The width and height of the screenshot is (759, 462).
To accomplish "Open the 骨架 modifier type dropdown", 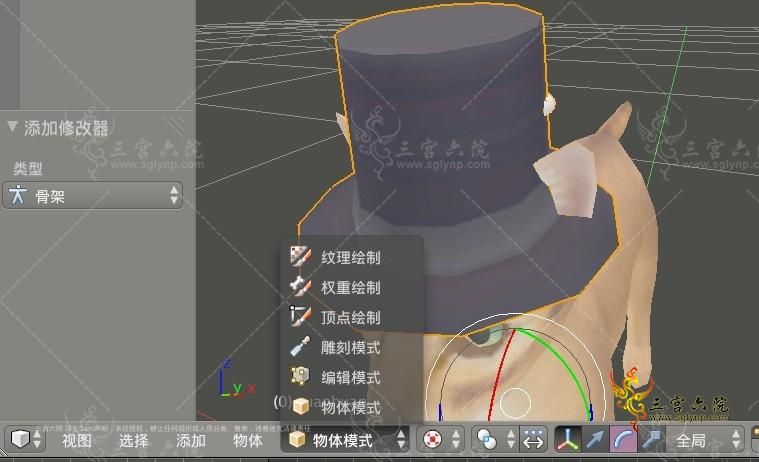I will pos(92,196).
